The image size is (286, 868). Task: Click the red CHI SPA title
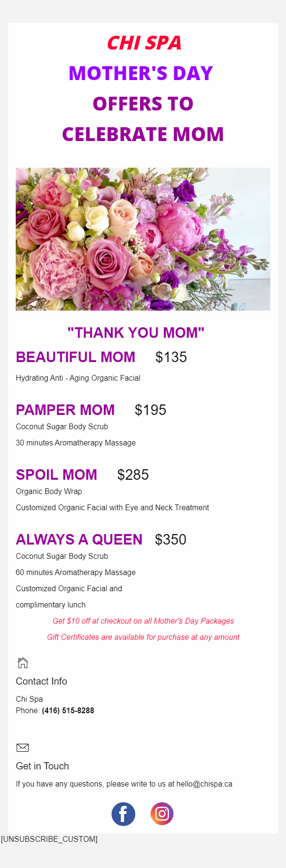coord(144,43)
